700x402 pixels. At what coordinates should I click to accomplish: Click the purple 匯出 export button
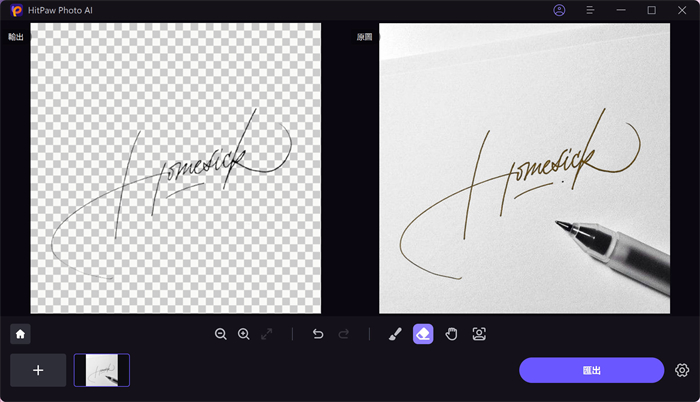(592, 370)
